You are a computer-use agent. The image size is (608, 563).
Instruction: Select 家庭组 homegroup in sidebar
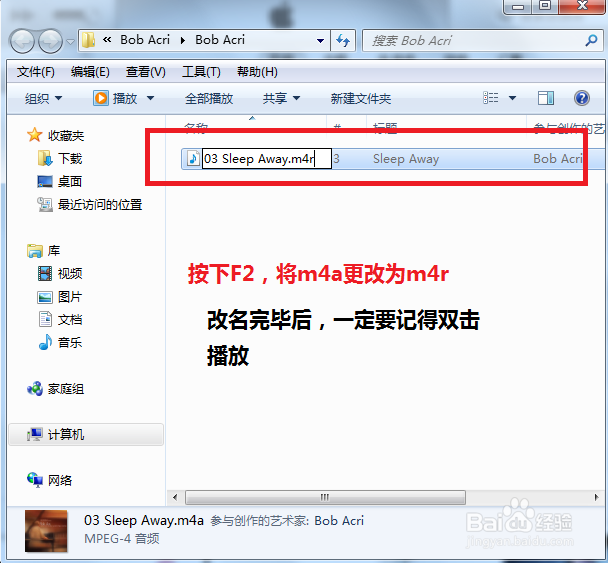click(66, 389)
